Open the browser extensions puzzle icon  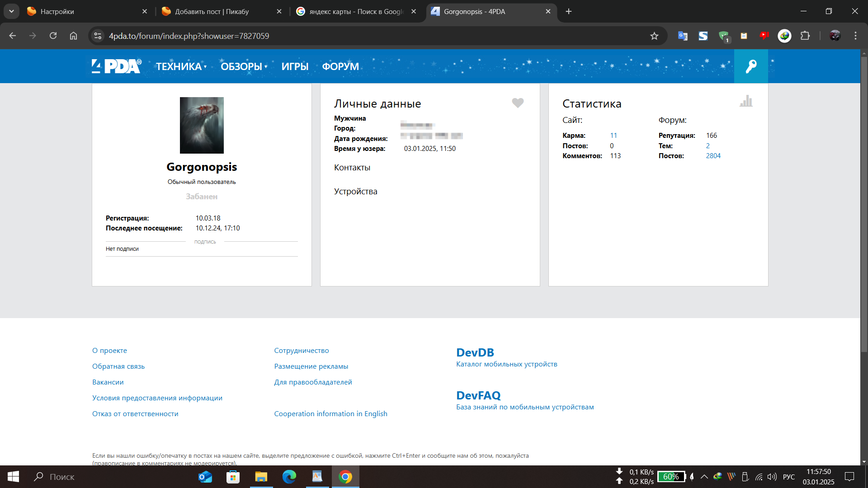(805, 36)
